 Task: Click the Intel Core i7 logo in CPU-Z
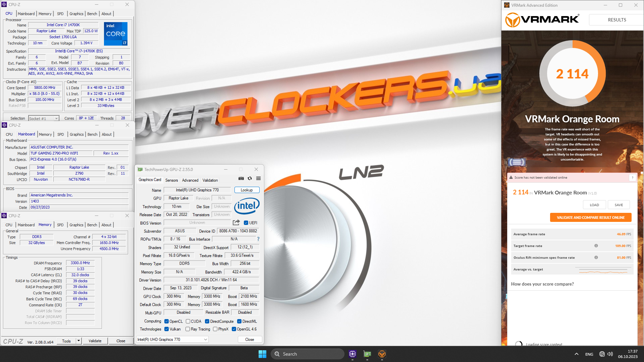tap(116, 34)
